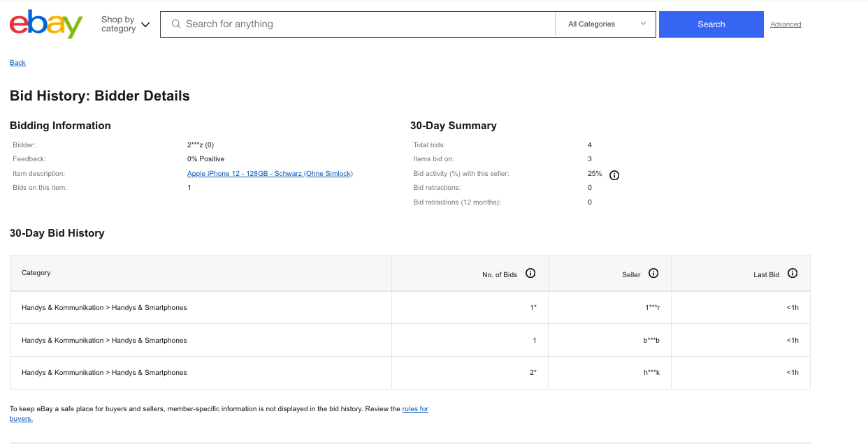
Task: Show info for No. of Bids column
Action: [x=530, y=274]
